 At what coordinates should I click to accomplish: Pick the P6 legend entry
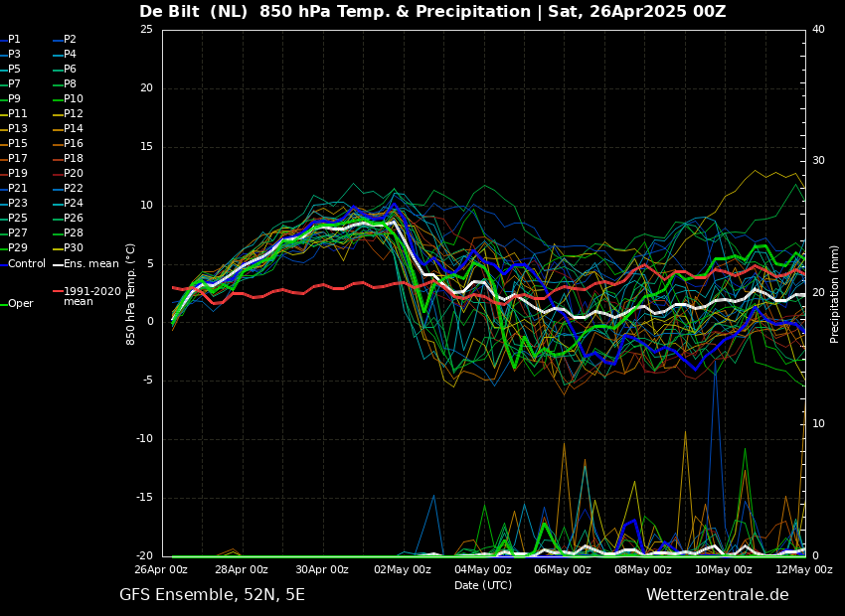pos(65,69)
